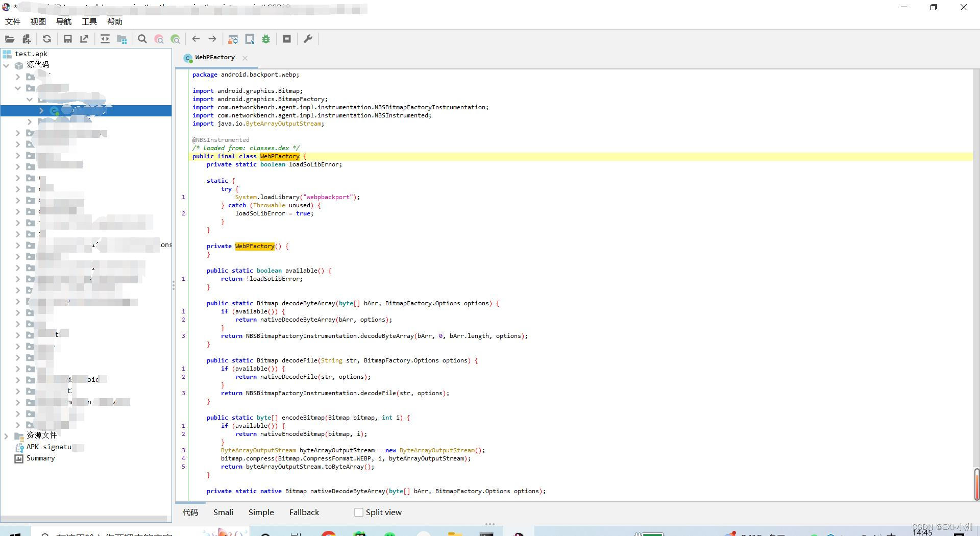Screen dimensions: 980x536
Task: Switch to the Smali tab
Action: tap(223, 513)
